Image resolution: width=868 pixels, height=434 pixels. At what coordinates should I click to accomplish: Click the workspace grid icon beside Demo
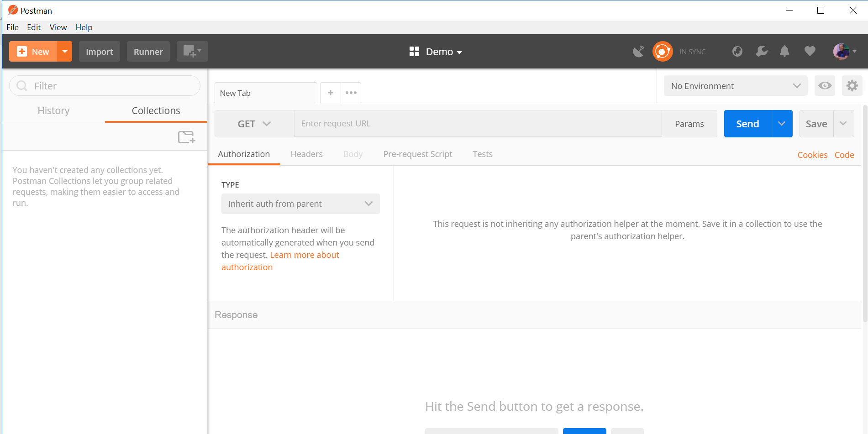(x=414, y=52)
